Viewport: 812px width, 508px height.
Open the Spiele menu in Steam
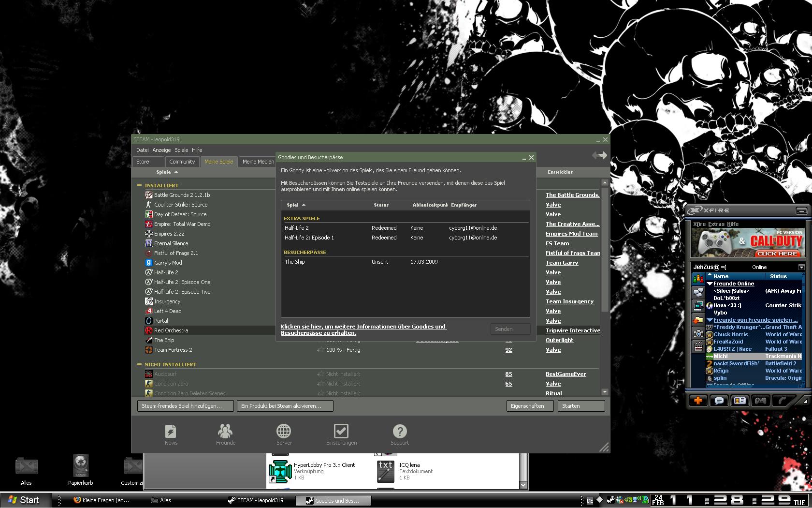tap(181, 150)
